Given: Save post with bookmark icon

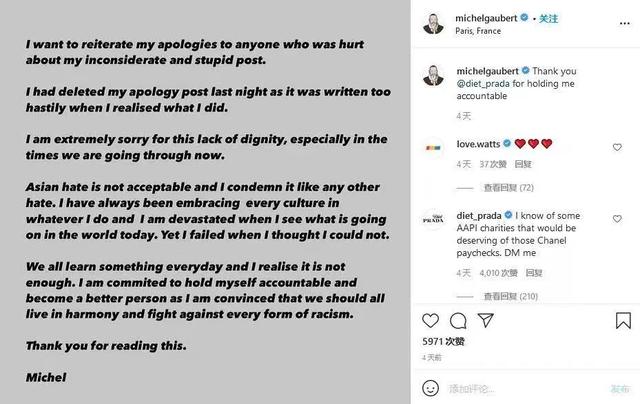Looking at the screenshot, I should (x=623, y=320).
